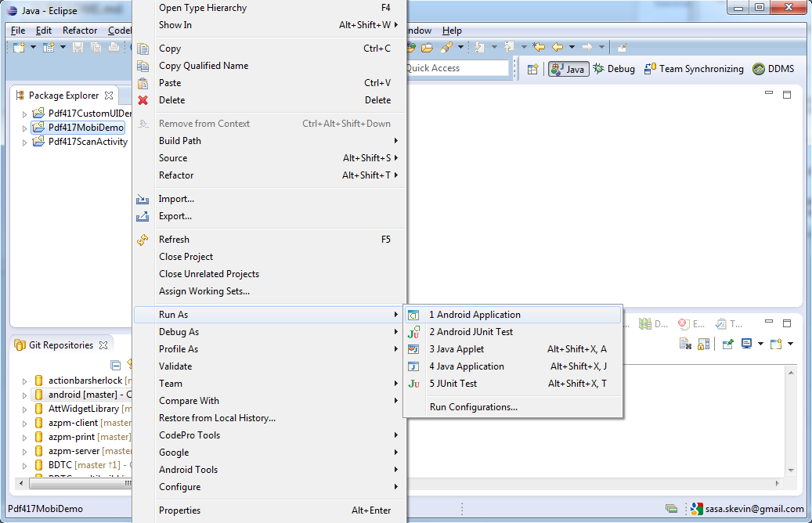The height and width of the screenshot is (523, 812).
Task: Click the Open Type folder icon
Action: click(427, 48)
